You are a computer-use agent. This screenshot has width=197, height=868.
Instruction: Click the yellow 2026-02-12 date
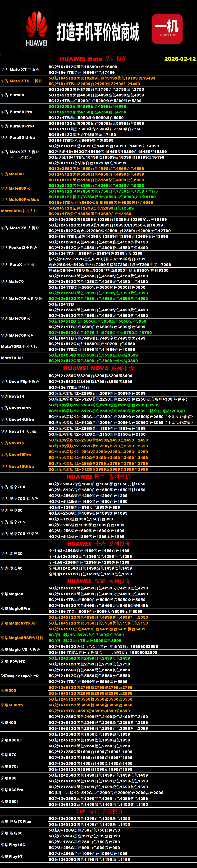pos(179,59)
